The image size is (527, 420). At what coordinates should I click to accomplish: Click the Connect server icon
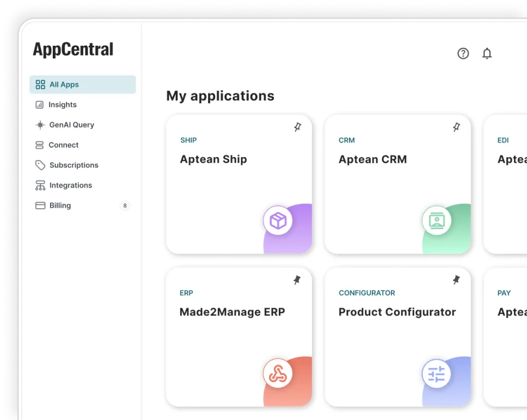point(39,145)
